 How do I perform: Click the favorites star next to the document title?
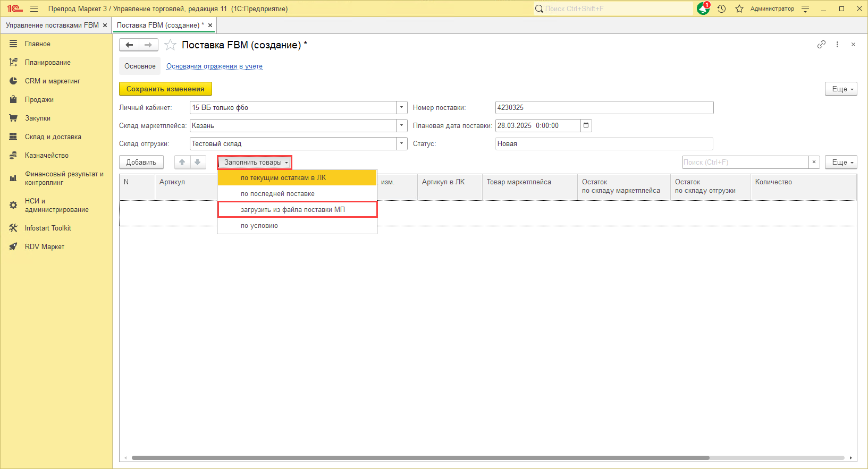pyautogui.click(x=170, y=45)
